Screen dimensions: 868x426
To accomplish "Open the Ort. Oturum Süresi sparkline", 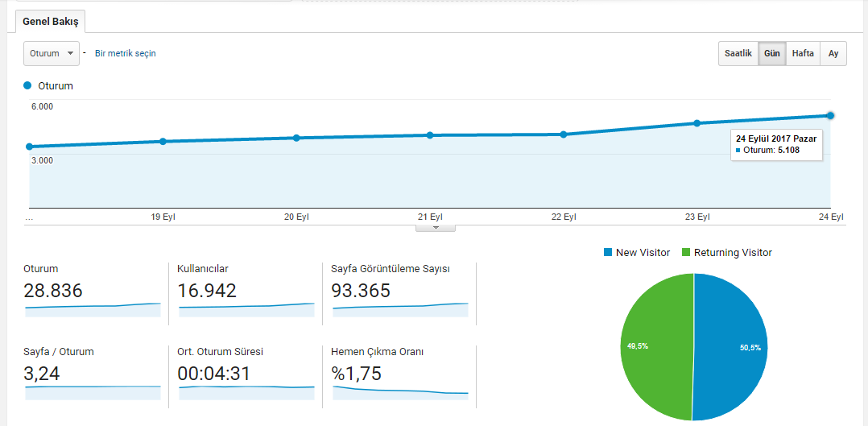I will 246,393.
